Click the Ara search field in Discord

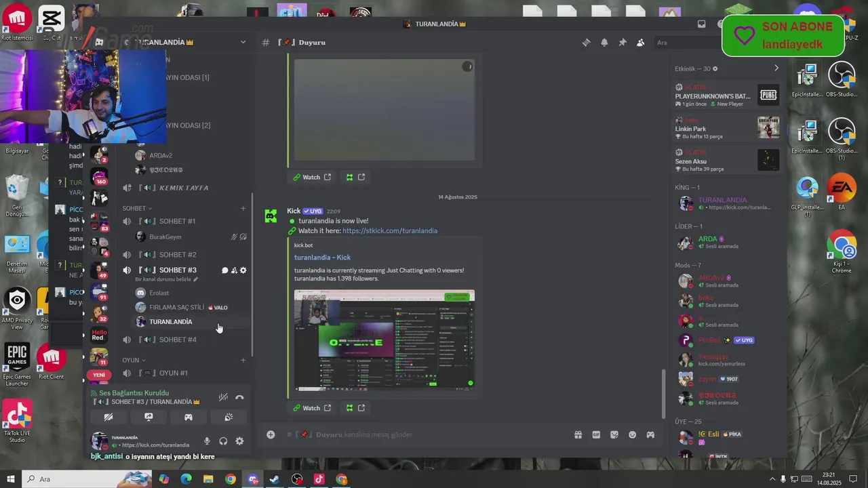686,42
